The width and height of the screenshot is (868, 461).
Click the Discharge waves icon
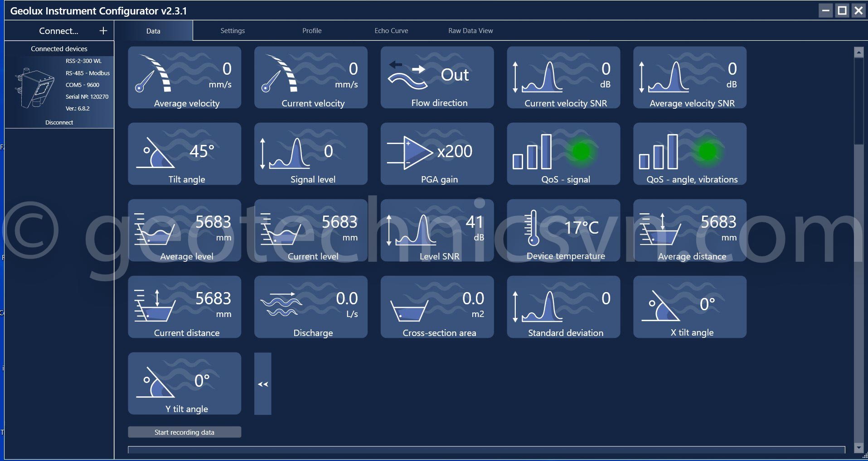click(281, 304)
